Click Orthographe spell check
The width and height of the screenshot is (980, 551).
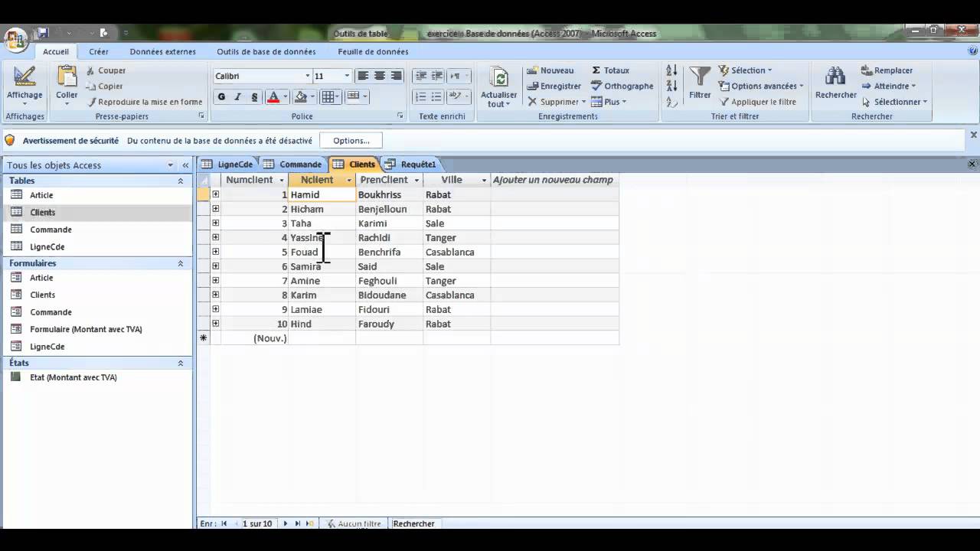(622, 86)
